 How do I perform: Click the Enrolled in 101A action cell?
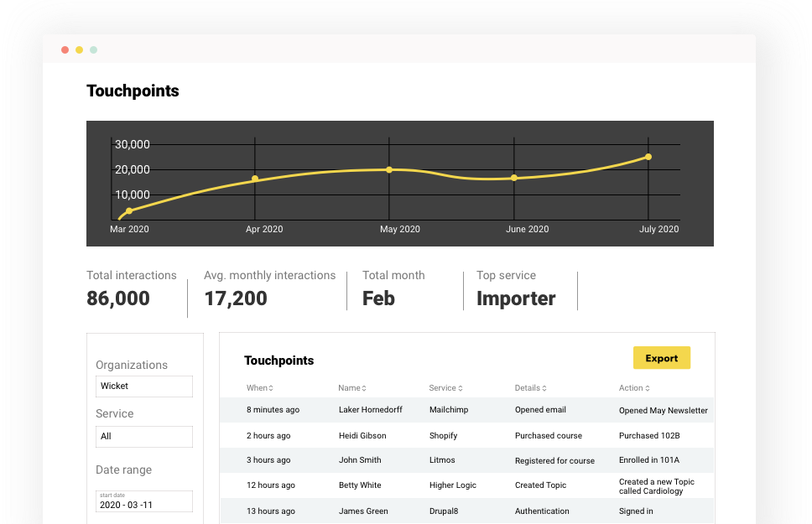click(649, 459)
